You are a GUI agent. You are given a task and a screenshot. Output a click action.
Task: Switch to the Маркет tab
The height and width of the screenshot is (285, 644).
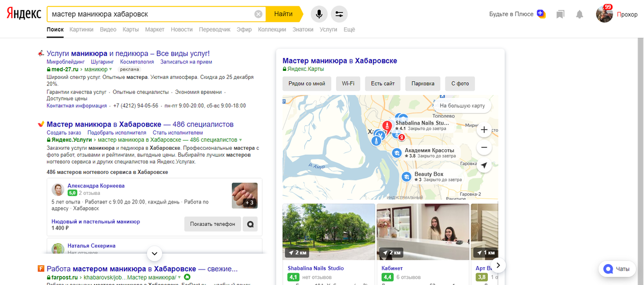pyautogui.click(x=155, y=30)
